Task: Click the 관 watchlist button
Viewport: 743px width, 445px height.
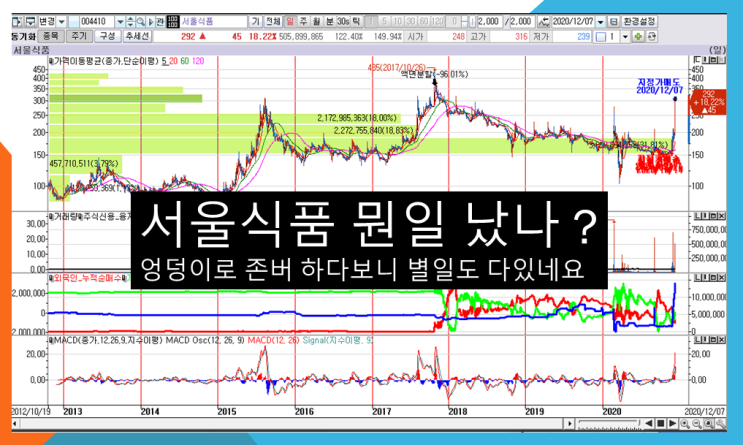Action: pyautogui.click(x=160, y=22)
